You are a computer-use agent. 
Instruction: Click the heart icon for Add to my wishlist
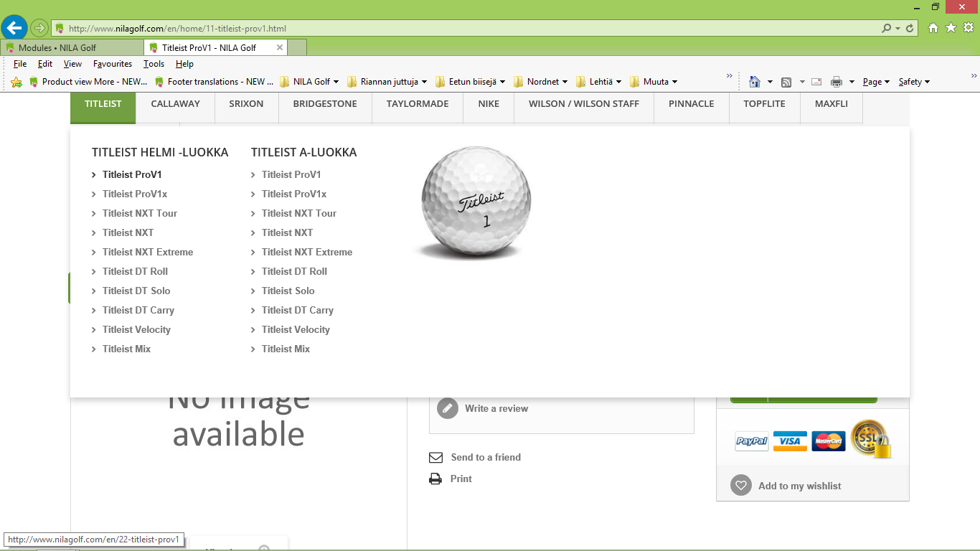click(x=741, y=486)
